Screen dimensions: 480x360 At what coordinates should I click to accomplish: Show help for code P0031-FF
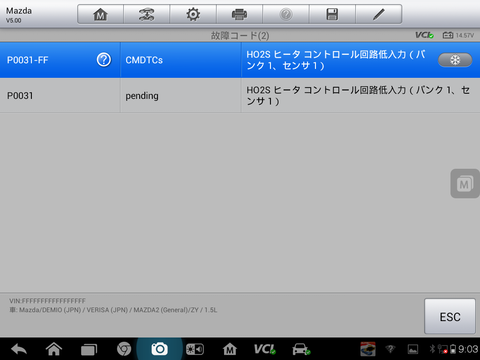point(104,60)
